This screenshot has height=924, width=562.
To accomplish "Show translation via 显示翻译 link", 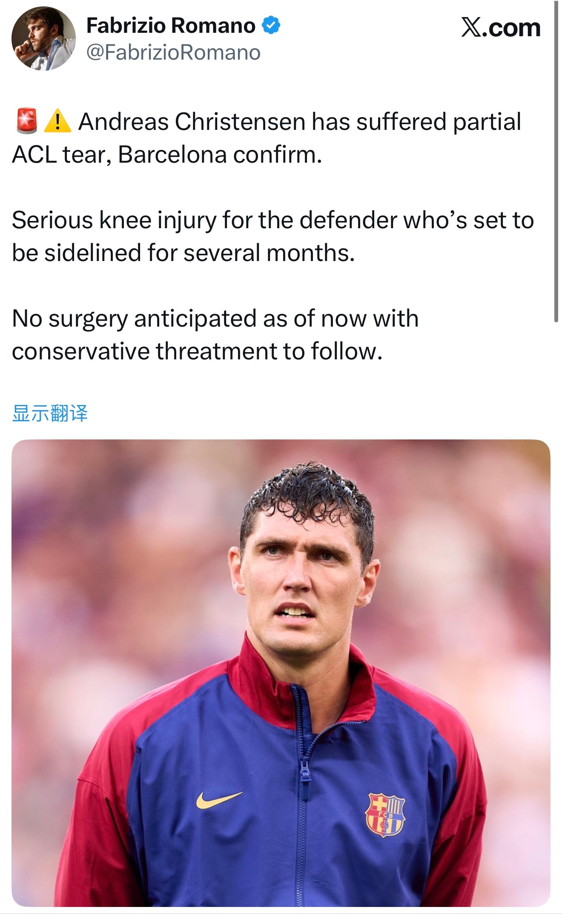I will click(50, 413).
